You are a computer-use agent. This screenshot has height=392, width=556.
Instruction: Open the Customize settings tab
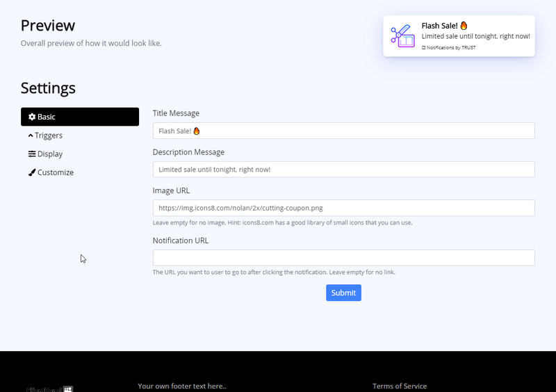point(56,172)
